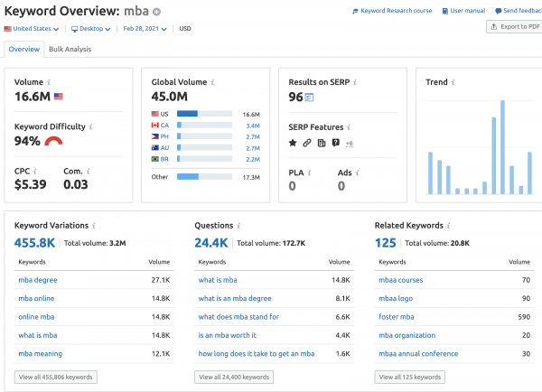542x392 pixels.
Task: Open 'how long does it take to get an mba'
Action: [x=257, y=354]
